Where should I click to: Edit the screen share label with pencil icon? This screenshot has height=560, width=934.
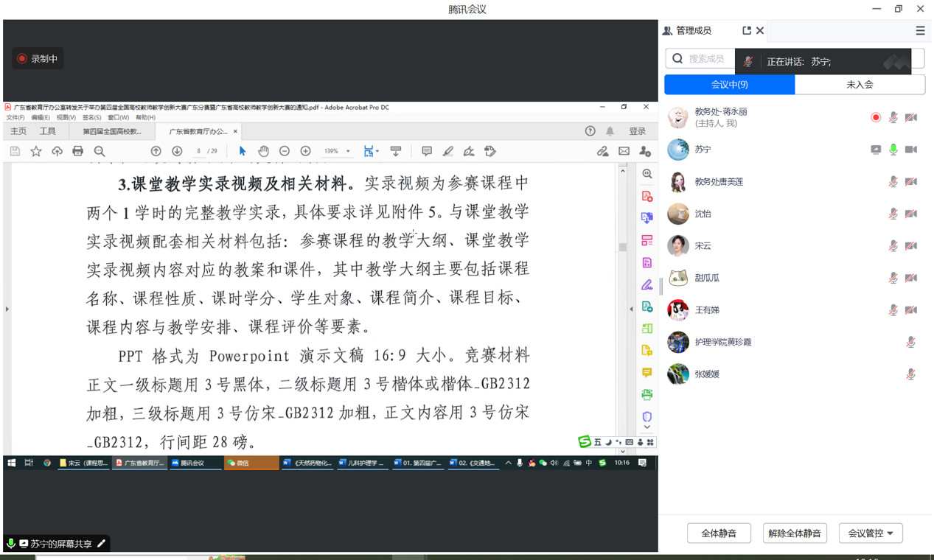tap(102, 544)
